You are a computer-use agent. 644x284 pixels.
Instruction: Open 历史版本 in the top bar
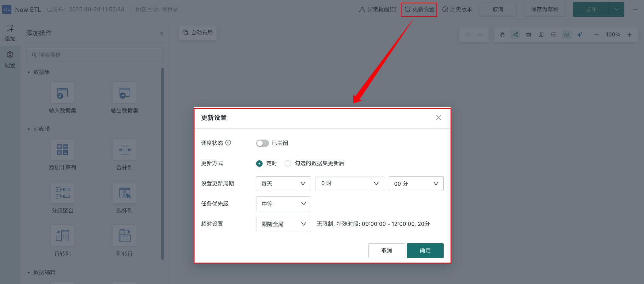coord(457,9)
